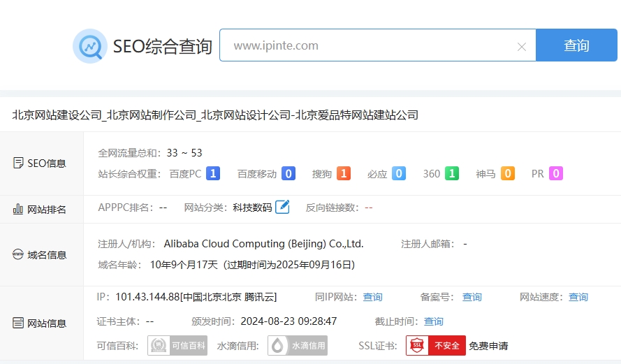This screenshot has height=364, width=621.
Task: Edit website category with the pencil icon
Action: [282, 207]
